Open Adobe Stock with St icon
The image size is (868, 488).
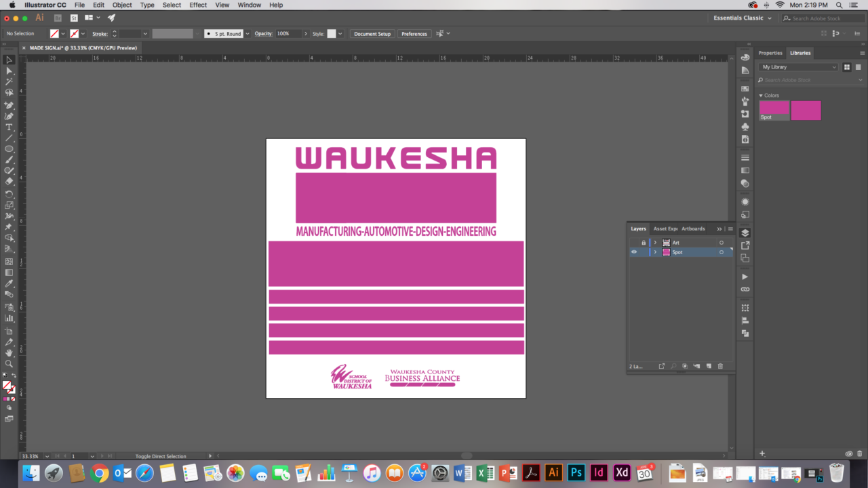tap(74, 18)
